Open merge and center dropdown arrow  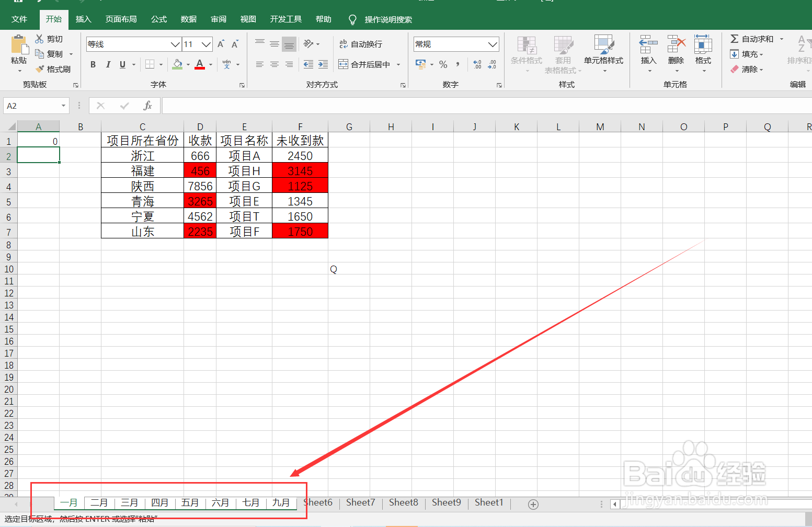pyautogui.click(x=398, y=64)
